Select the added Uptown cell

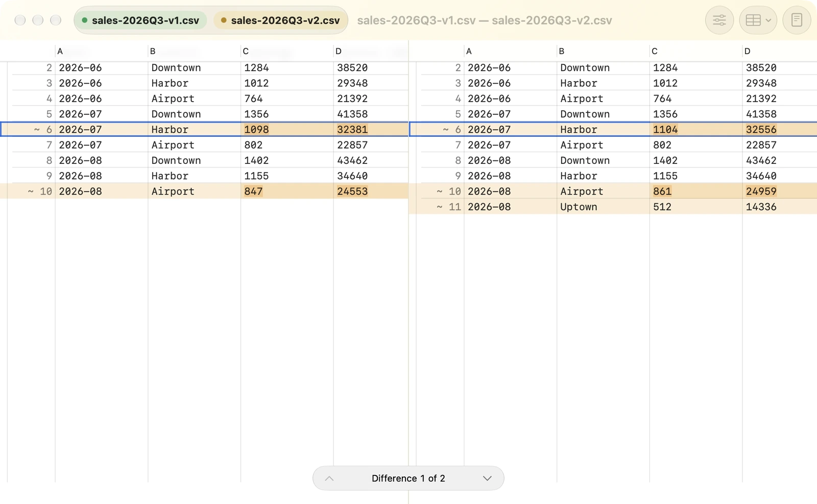click(x=579, y=207)
